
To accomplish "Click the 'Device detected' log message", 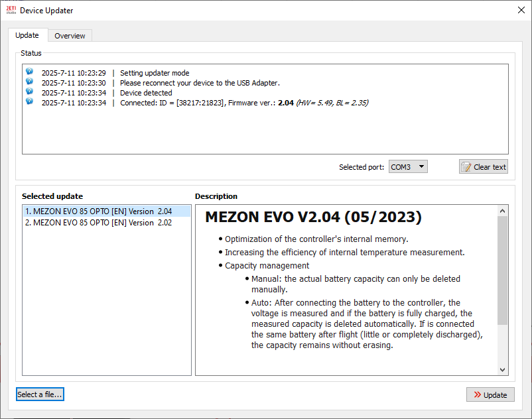I will coord(146,93).
